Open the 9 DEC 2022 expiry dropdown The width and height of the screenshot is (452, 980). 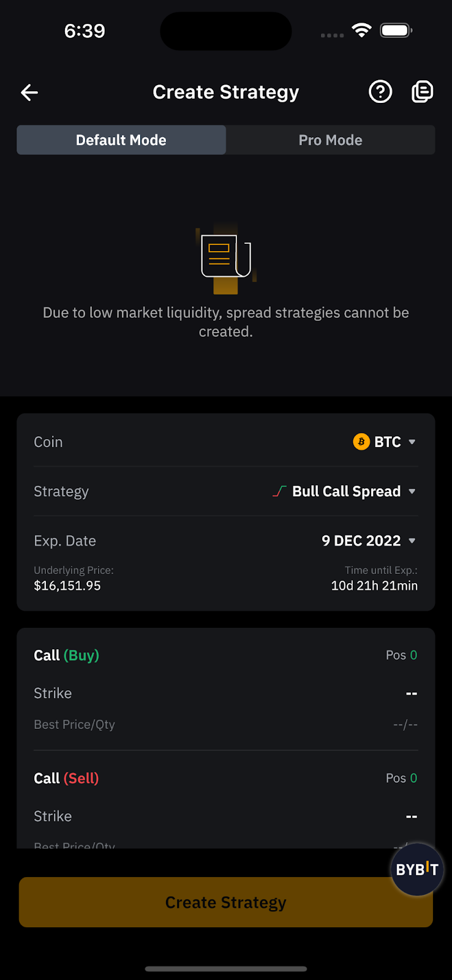pos(369,541)
